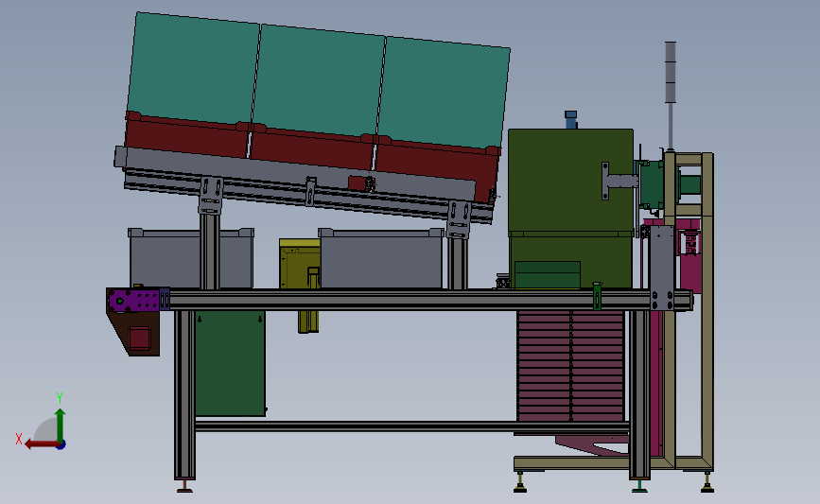Viewport: 820px width, 504px height.
Task: Select the small dark red block on the tilted rail
Action: (x=358, y=183)
